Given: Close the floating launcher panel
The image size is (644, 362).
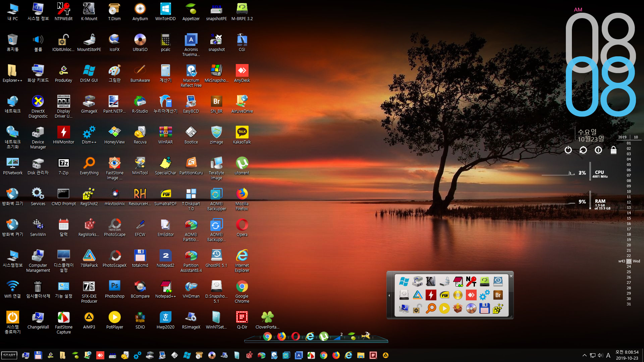Looking at the screenshot, I should click(x=511, y=276).
